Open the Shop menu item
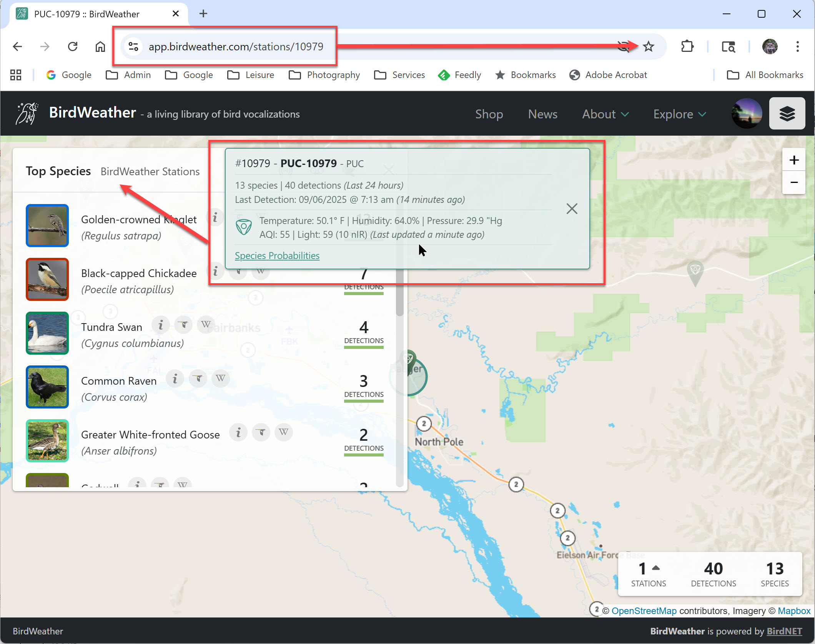Image resolution: width=815 pixels, height=644 pixels. [x=489, y=114]
